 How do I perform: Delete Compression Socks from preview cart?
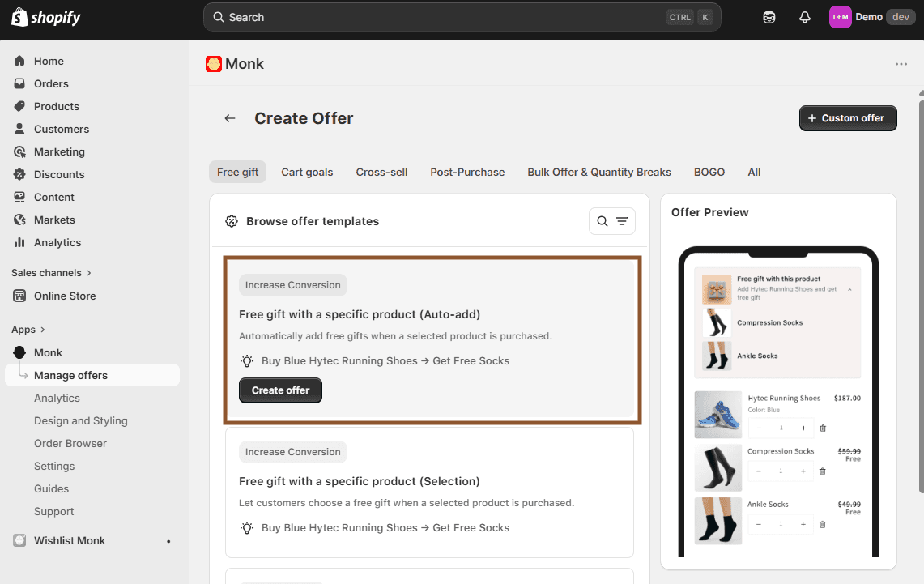(823, 471)
